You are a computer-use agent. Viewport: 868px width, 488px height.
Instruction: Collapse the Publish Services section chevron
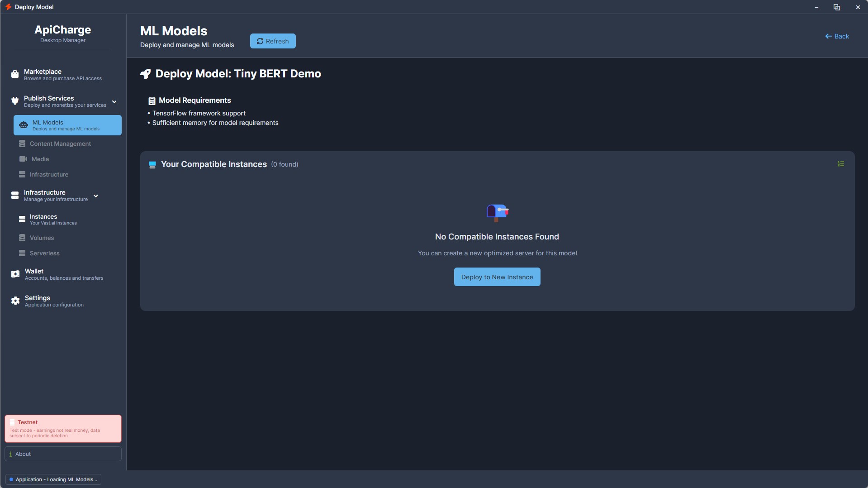click(x=114, y=102)
